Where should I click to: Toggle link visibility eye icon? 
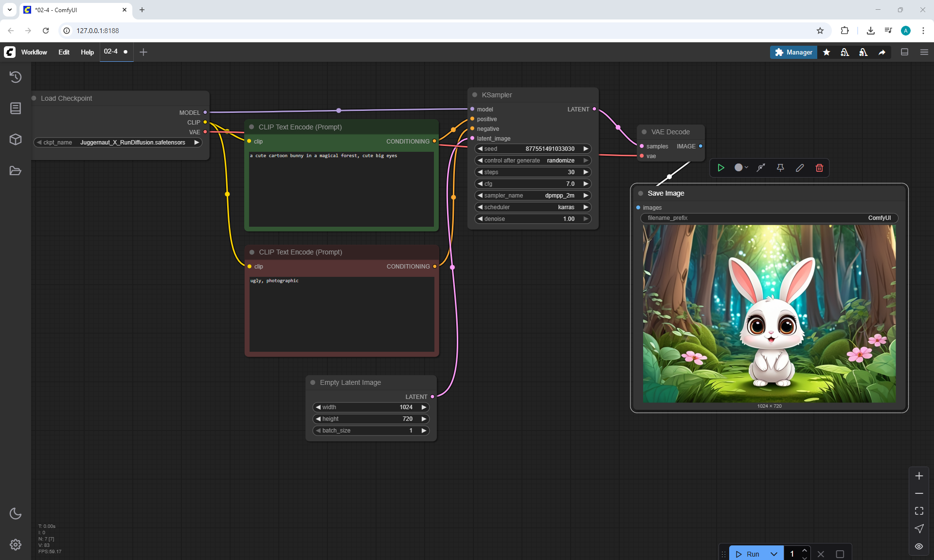click(919, 546)
